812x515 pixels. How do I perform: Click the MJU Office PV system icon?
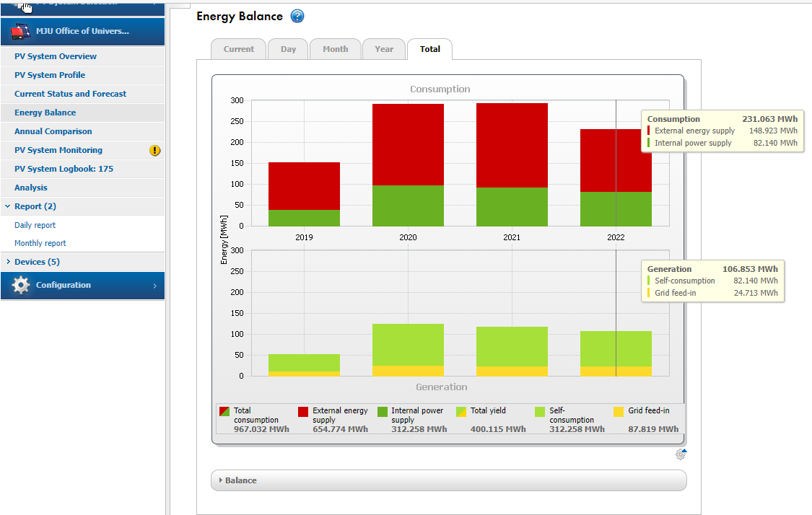click(21, 32)
